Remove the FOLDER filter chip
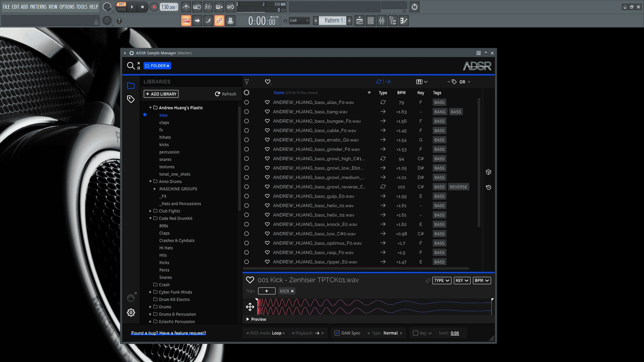The width and height of the screenshot is (644, 362). coord(168,66)
